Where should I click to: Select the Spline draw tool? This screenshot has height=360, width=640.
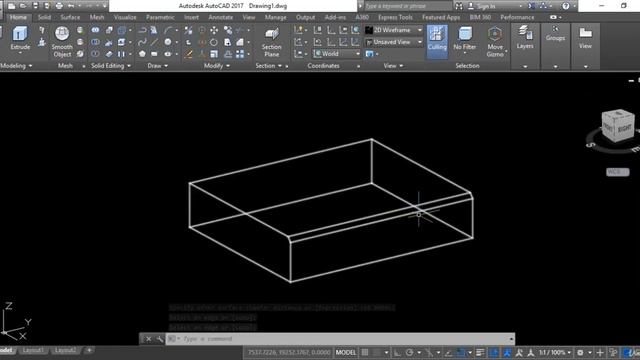(x=142, y=42)
